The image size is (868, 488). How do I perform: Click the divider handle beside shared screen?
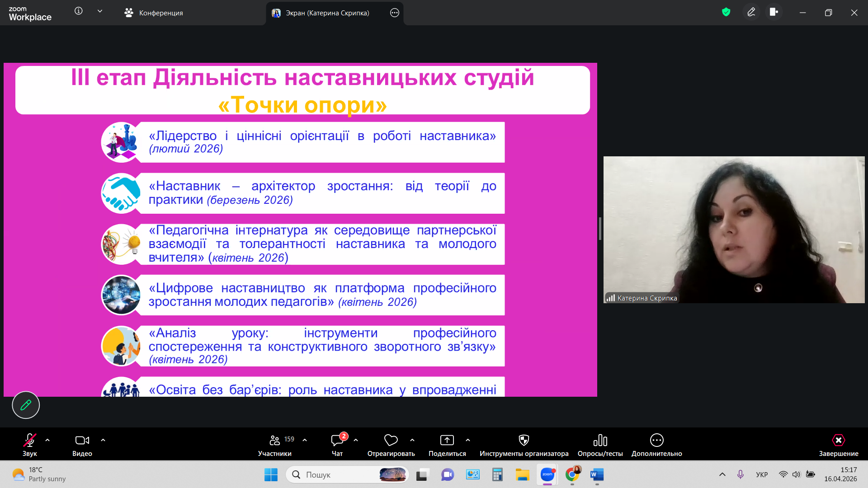tap(600, 229)
